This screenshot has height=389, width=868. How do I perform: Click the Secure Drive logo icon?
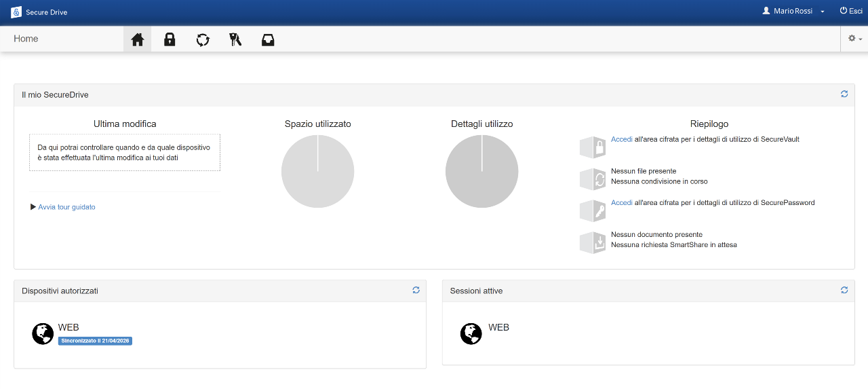click(x=16, y=12)
